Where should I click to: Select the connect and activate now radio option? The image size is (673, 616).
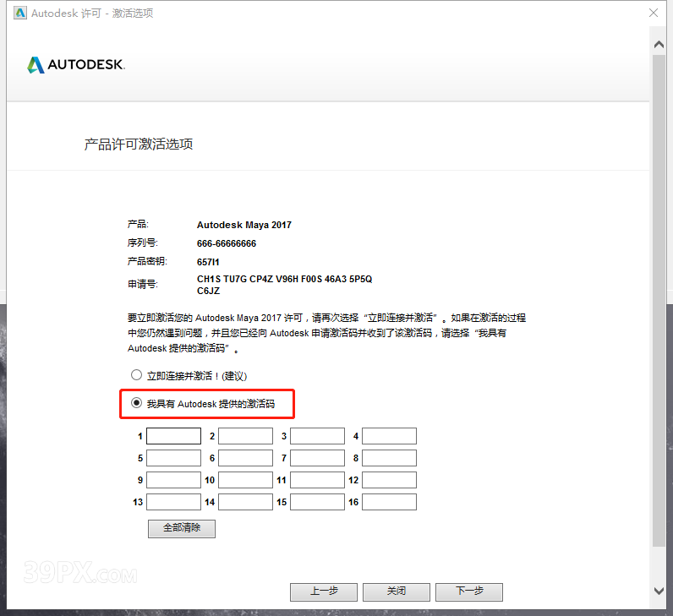tap(136, 375)
